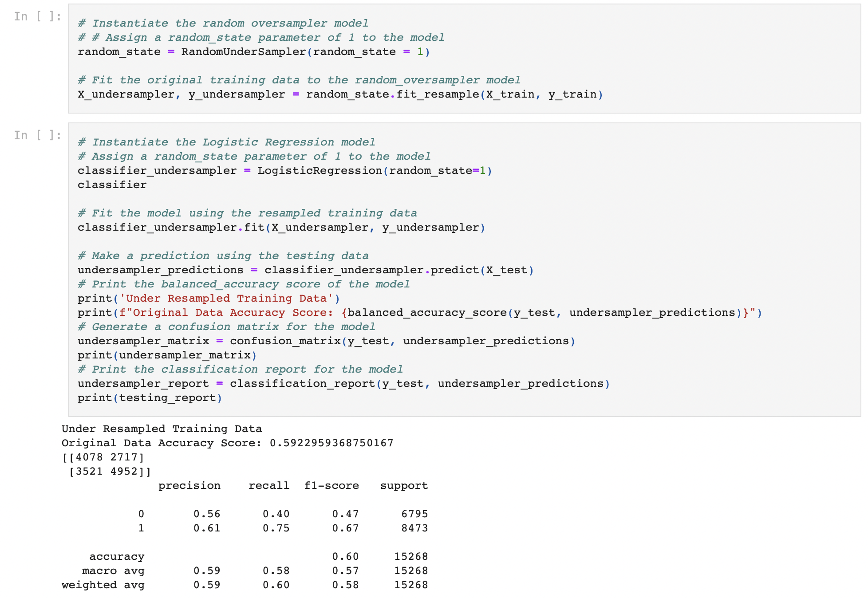Click the confusion_matrix assignment line
This screenshot has height=598, width=868.
pos(326,341)
